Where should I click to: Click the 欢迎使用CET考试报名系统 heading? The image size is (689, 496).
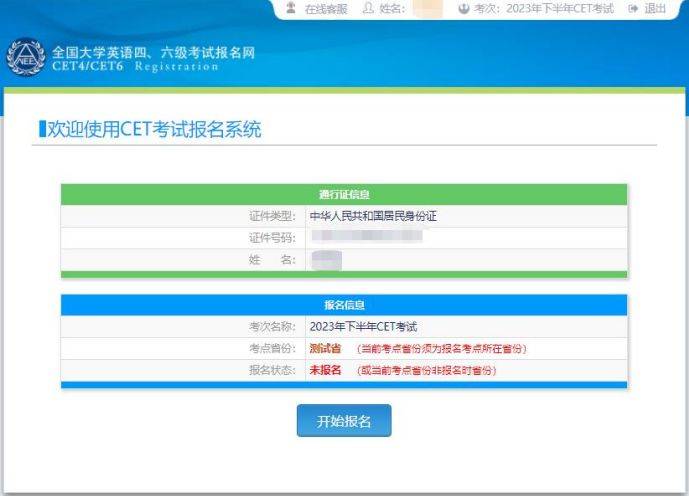(154, 129)
